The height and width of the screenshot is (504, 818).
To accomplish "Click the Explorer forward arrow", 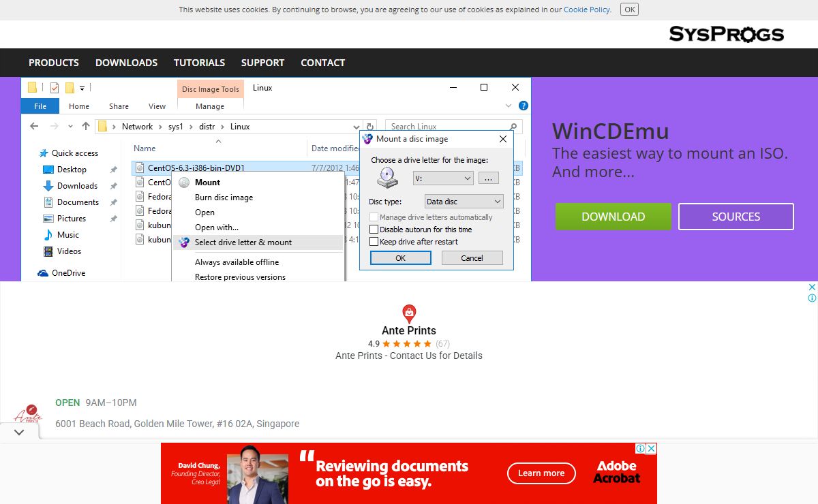I will coord(54,126).
